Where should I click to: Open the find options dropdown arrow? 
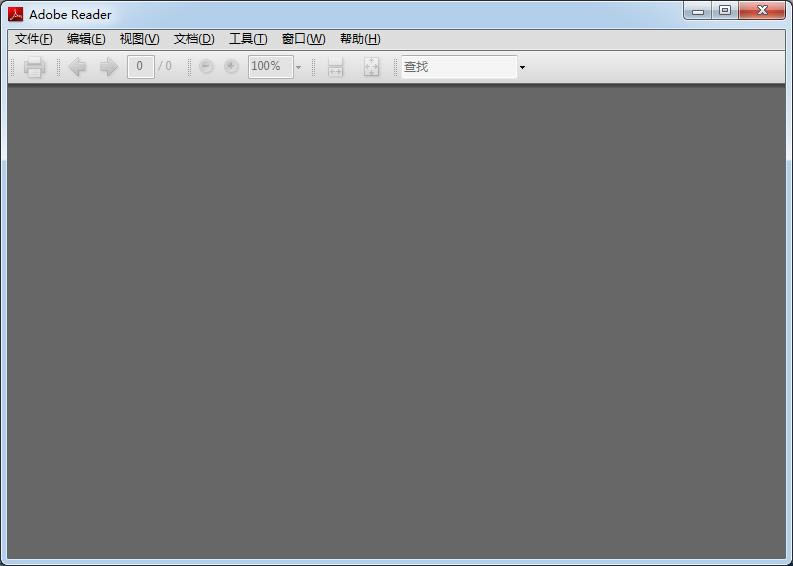[x=522, y=67]
